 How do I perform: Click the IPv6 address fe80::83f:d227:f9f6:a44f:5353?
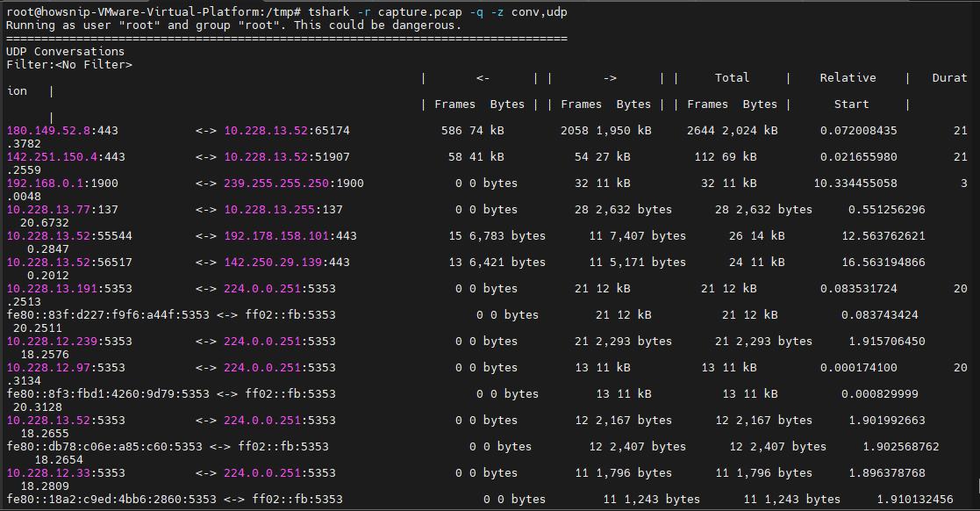tap(108, 314)
